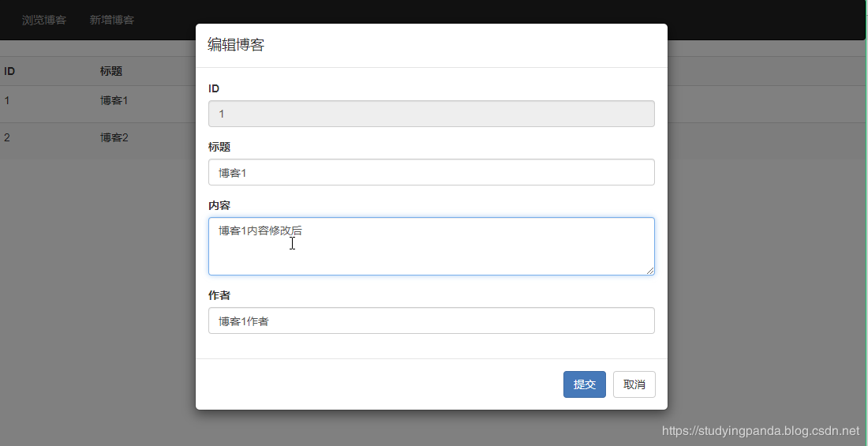
Task: Click the disabled ID field in dialog
Action: 431,114
